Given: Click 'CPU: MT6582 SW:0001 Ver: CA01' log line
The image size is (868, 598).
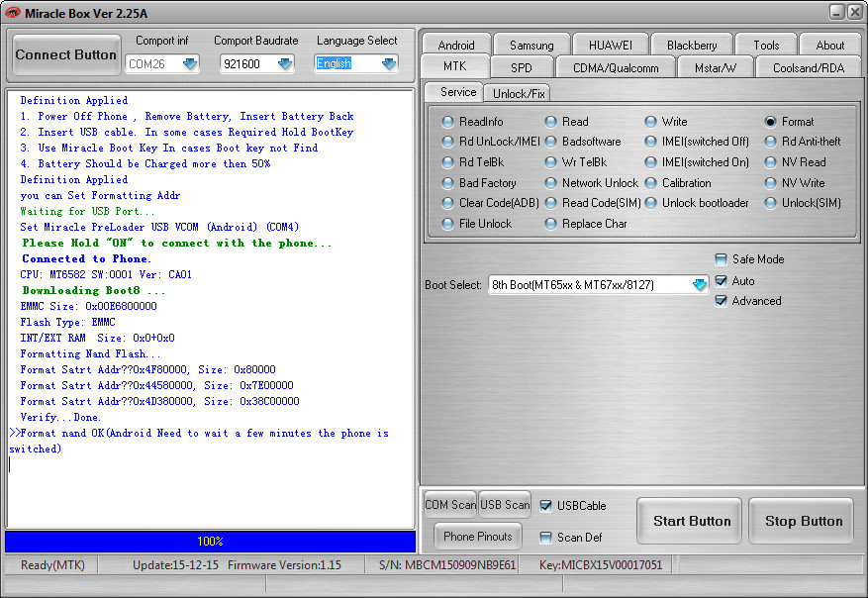Looking at the screenshot, I should click(106, 274).
